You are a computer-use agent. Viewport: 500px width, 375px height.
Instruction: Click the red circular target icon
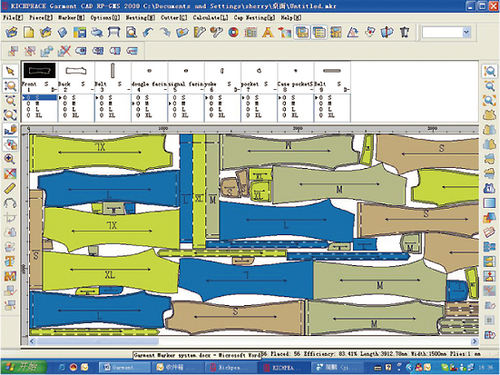(234, 32)
